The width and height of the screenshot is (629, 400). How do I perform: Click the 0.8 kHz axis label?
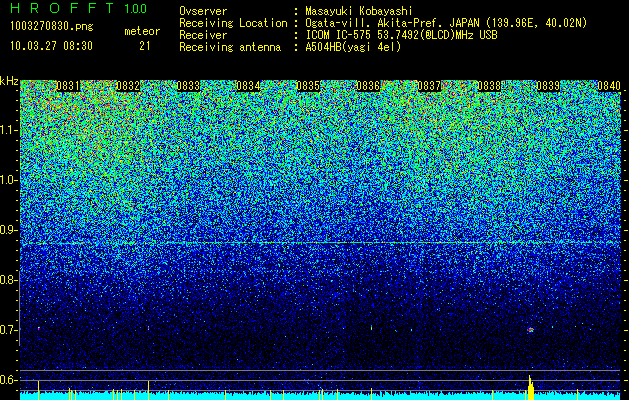(9, 280)
